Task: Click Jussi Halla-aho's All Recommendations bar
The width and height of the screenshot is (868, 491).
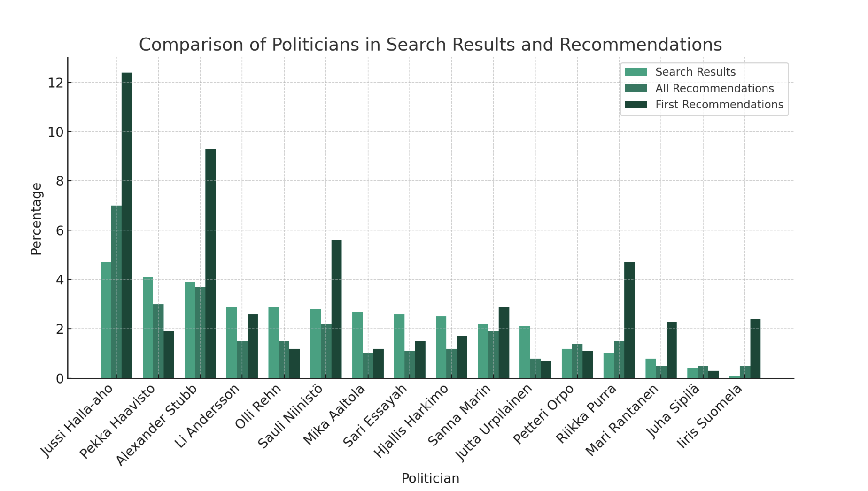Action: pyautogui.click(x=116, y=292)
